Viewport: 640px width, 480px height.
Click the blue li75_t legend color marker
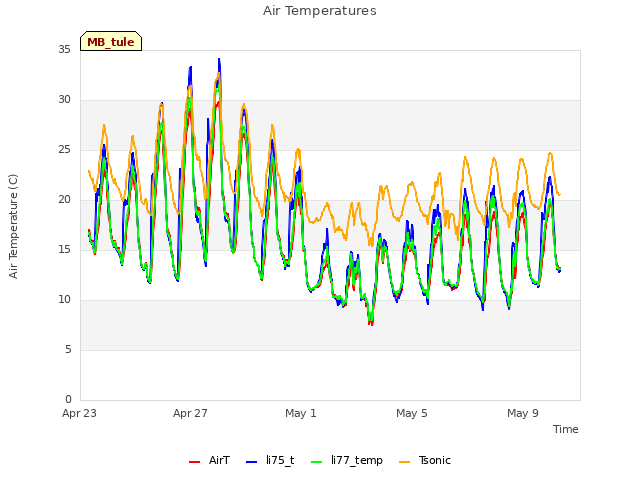[x=252, y=462]
